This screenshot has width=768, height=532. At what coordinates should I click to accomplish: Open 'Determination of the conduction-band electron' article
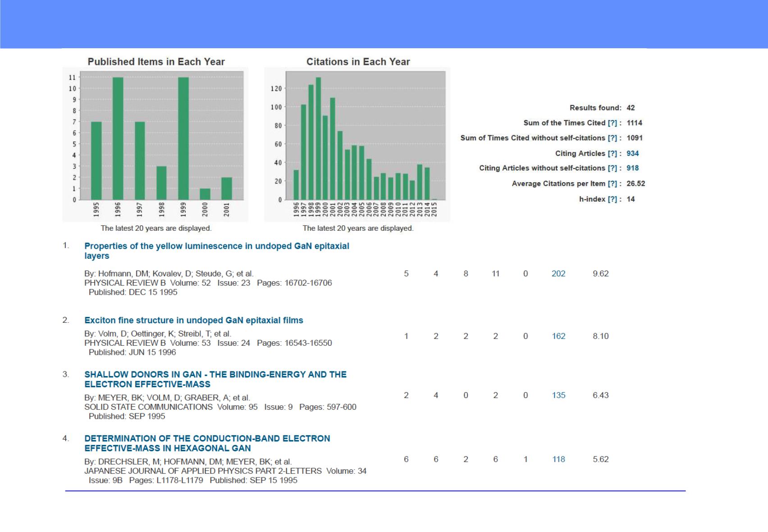pos(207,443)
